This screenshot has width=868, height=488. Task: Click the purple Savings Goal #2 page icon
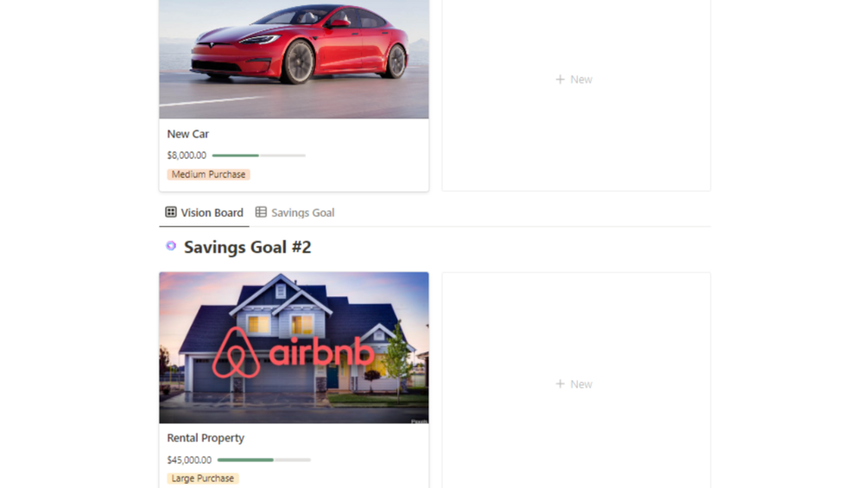point(171,245)
